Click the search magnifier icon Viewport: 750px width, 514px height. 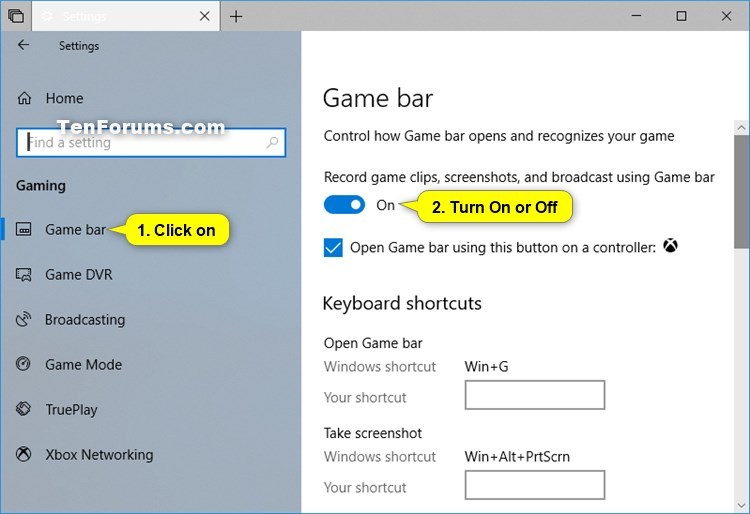coord(272,142)
